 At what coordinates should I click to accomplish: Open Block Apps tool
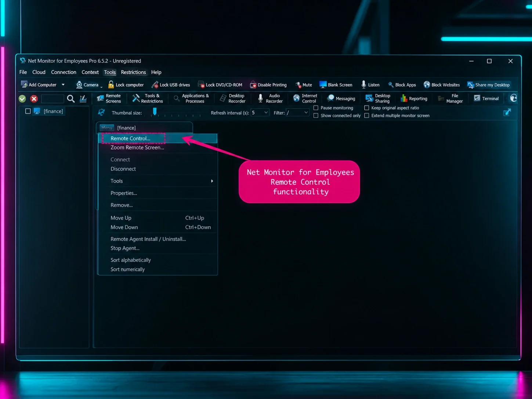[x=402, y=85]
